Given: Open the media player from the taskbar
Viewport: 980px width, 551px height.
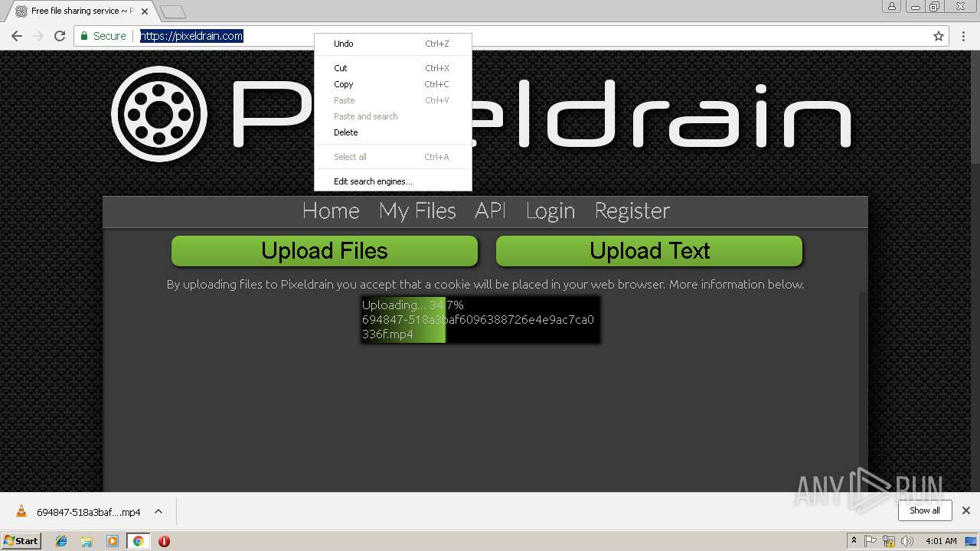Looking at the screenshot, I should pos(113,541).
